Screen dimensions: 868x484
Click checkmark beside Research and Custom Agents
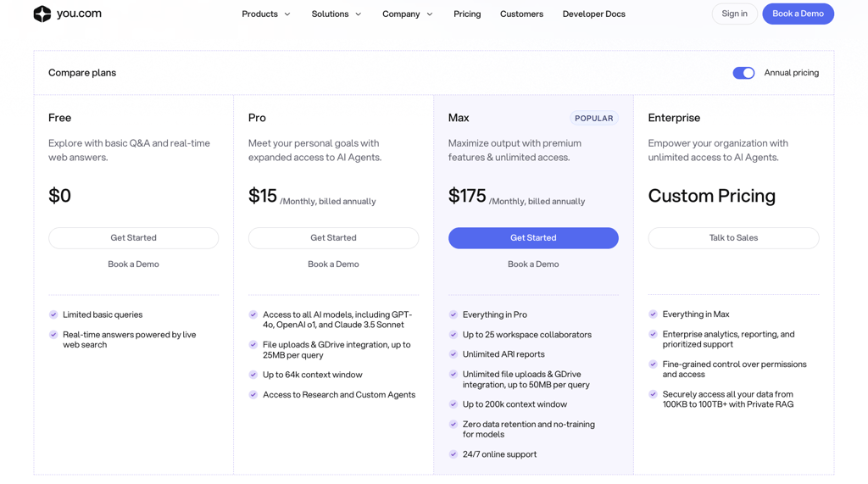pos(253,394)
